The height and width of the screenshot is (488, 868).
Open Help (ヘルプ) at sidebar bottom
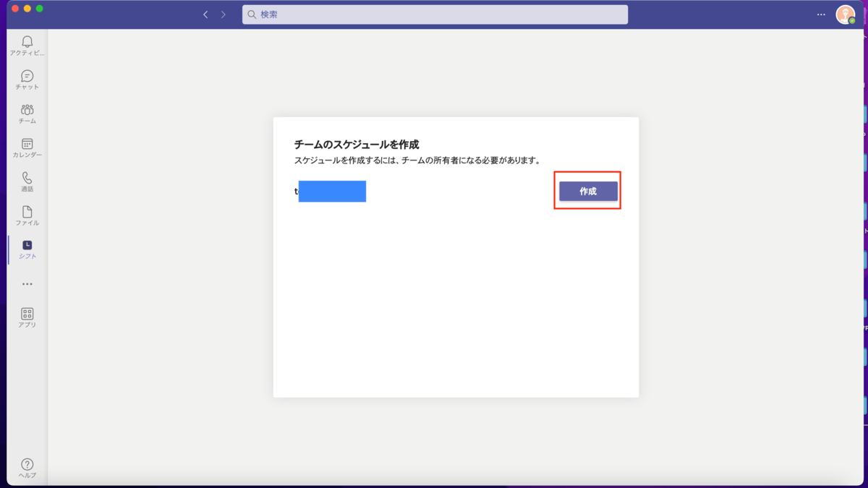[x=27, y=468]
